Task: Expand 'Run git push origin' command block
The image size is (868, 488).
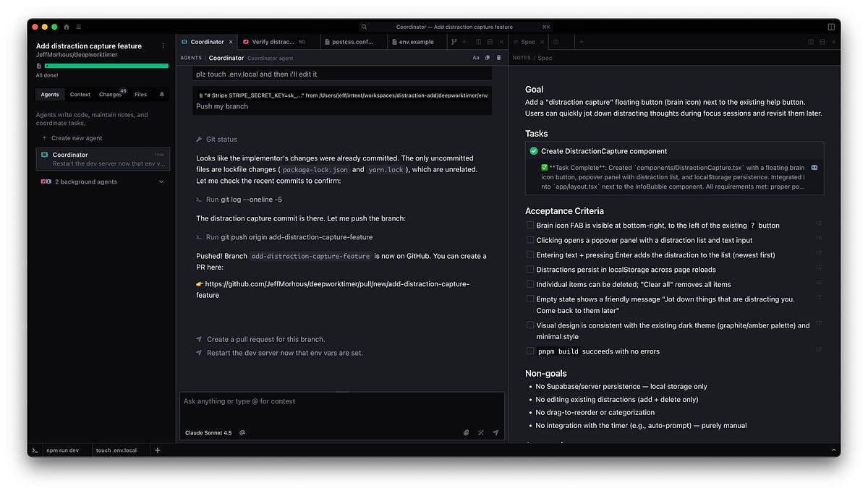Action: click(284, 237)
